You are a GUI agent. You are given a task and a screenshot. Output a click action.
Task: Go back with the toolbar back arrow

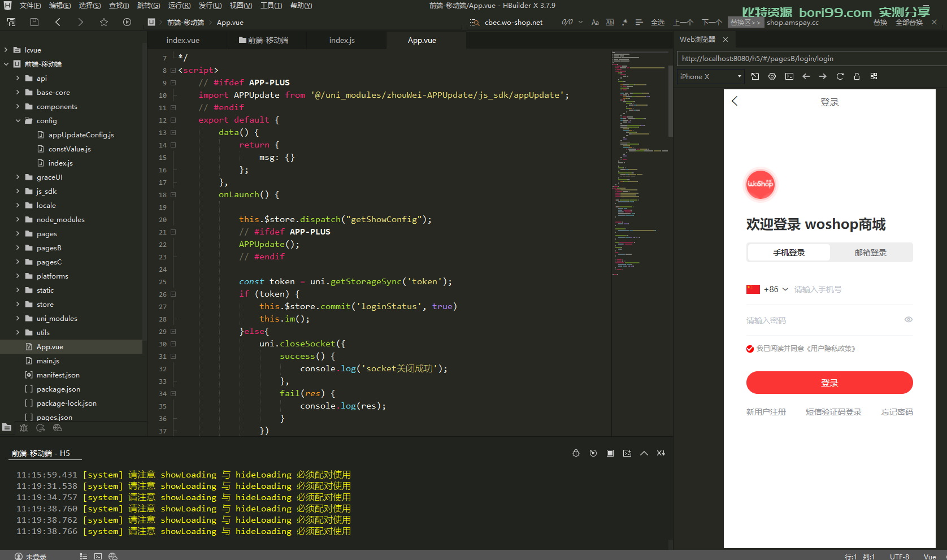tap(58, 22)
